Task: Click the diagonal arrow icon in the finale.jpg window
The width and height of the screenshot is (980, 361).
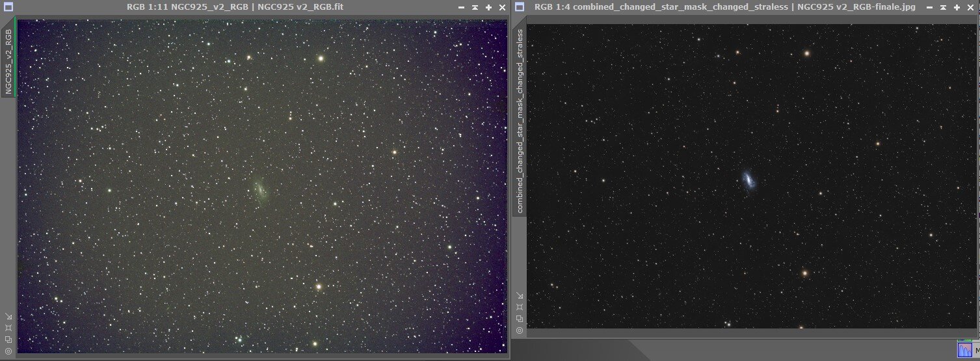Action: (x=519, y=296)
